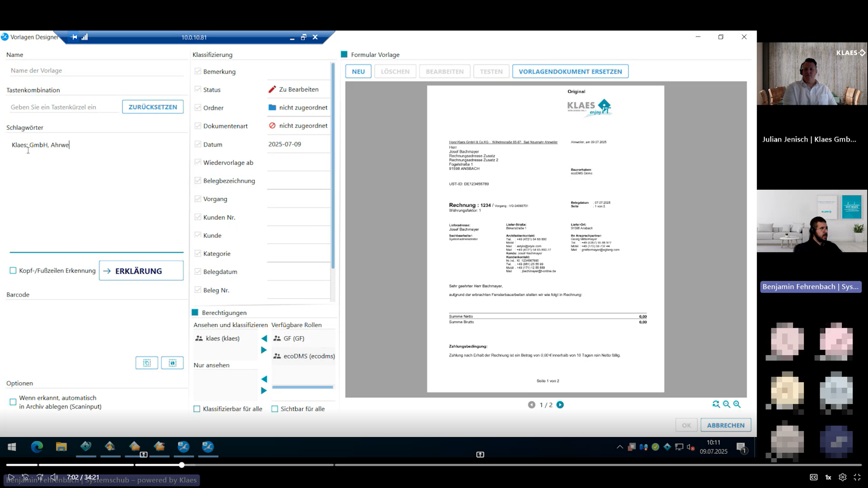Viewport: 868px width, 488px height.
Task: Open video settings gear
Action: pyautogui.click(x=843, y=477)
